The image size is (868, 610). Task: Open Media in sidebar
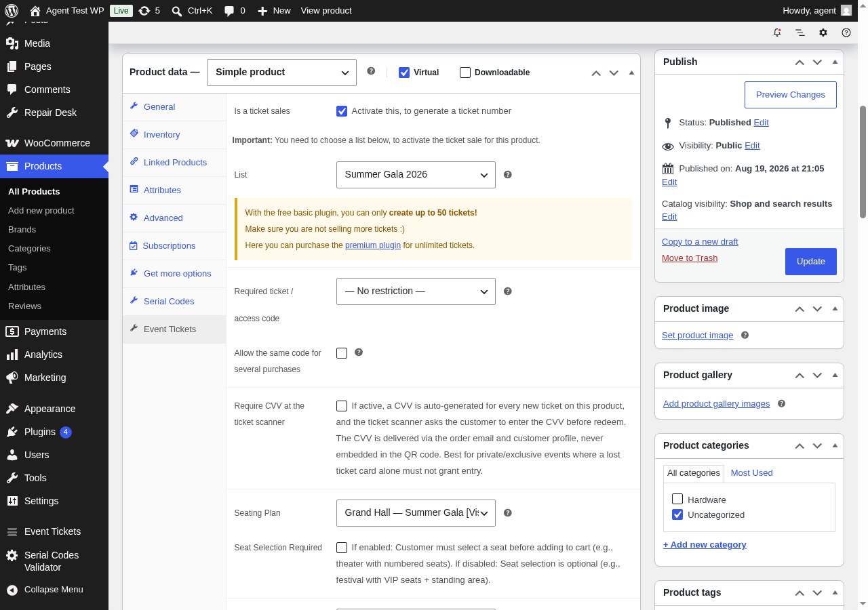pos(54,43)
